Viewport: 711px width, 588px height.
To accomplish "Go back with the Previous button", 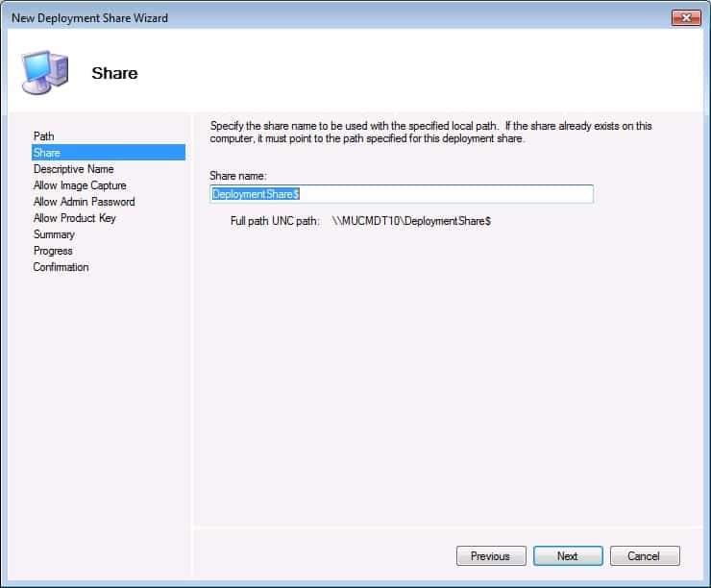I will 491,555.
